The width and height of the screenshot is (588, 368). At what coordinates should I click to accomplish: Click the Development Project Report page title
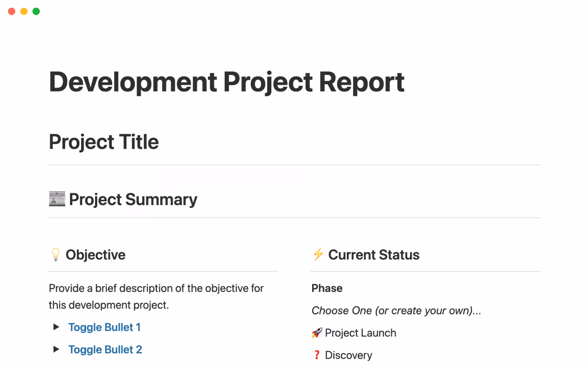click(x=227, y=82)
